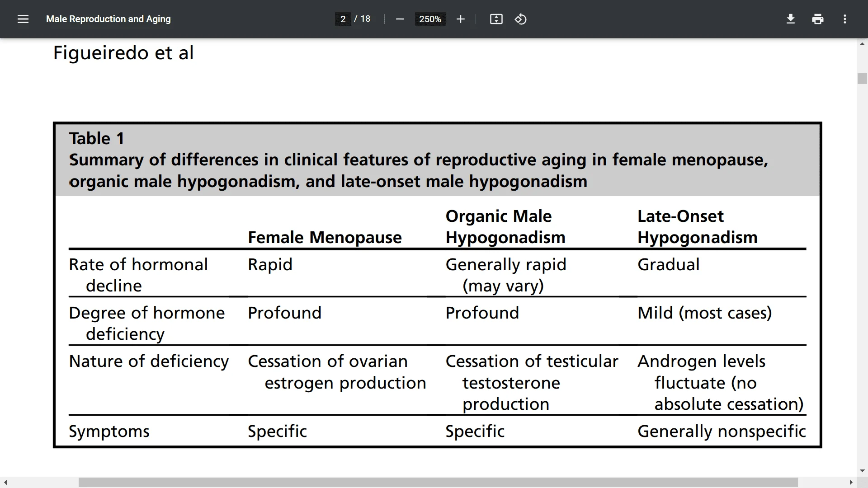Click the 'Late-Onset Hypogonadism' column header

tap(698, 227)
